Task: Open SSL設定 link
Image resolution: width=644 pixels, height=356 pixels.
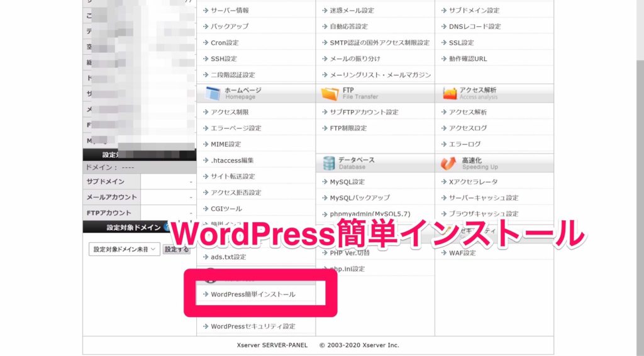Action: (x=461, y=43)
